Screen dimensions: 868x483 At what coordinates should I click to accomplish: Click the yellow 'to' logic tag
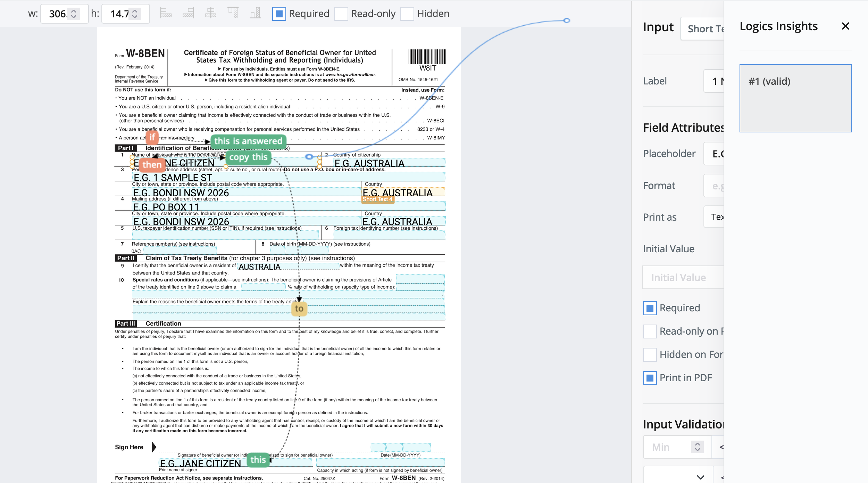click(x=299, y=309)
